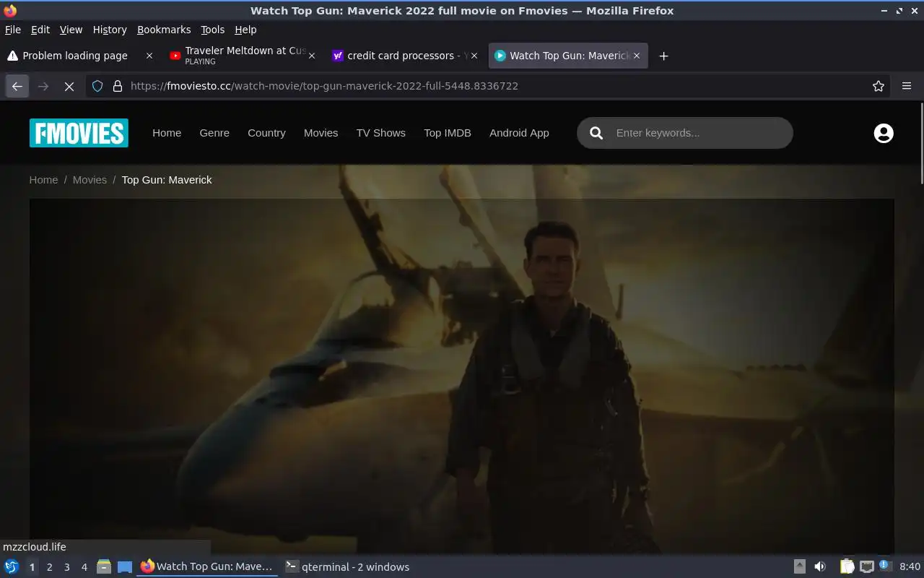This screenshot has width=924, height=578.
Task: Open the tracking protection shield icon
Action: [97, 86]
